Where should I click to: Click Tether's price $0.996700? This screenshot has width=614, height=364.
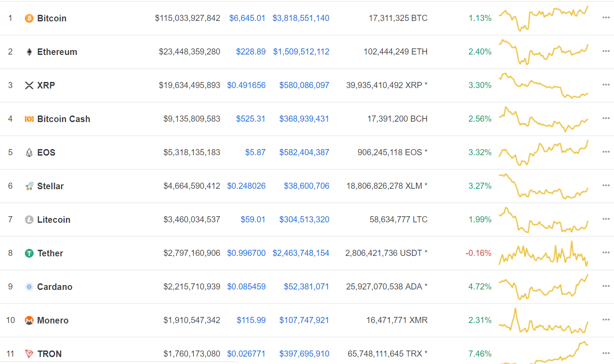(247, 253)
